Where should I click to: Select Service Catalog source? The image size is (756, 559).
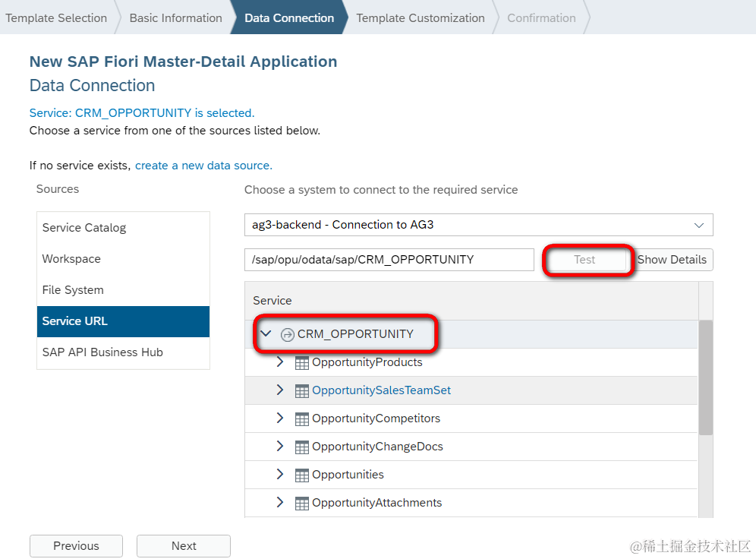pos(124,228)
